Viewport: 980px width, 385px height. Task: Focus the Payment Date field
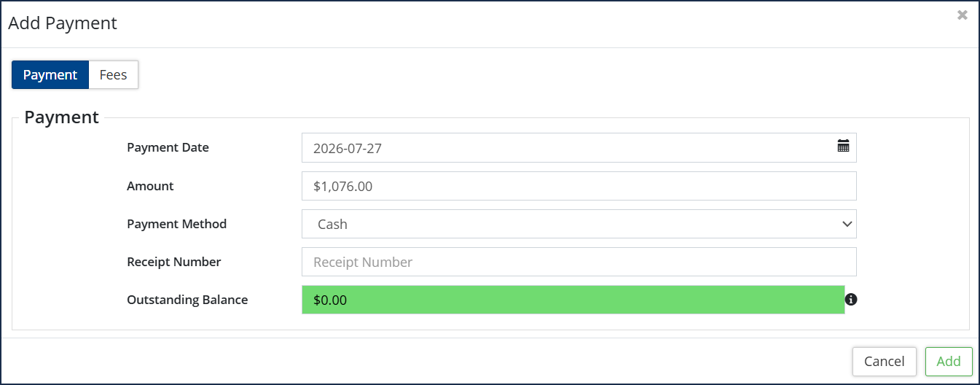(x=579, y=147)
